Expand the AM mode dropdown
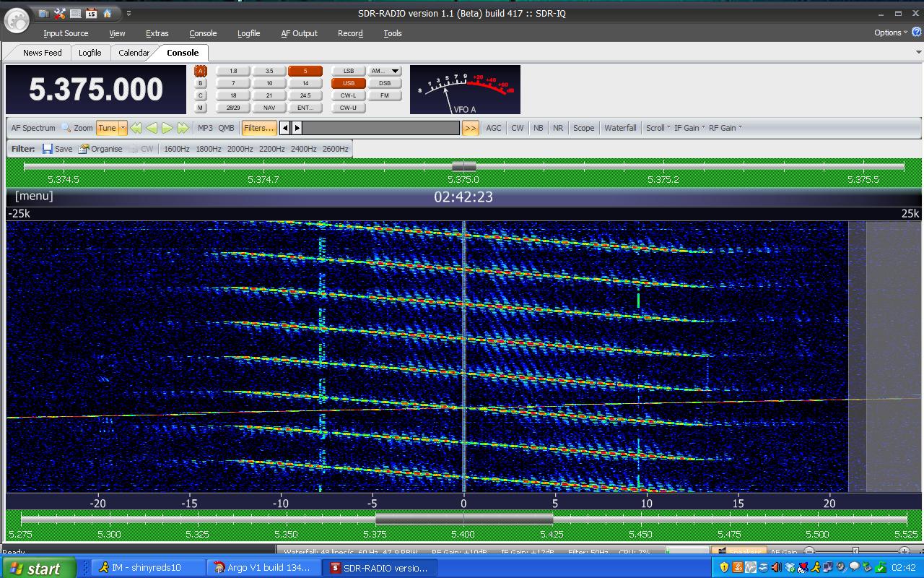The image size is (924, 578). [x=396, y=71]
